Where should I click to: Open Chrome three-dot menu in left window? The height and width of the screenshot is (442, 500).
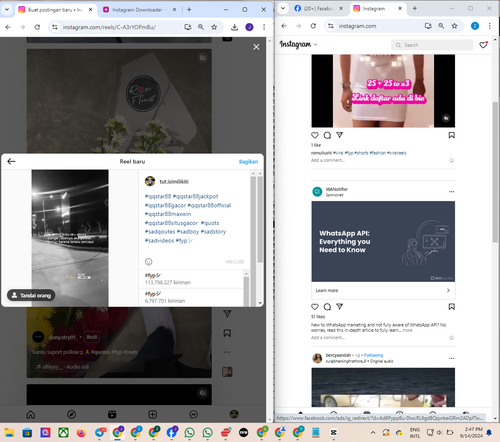pyautogui.click(x=264, y=27)
